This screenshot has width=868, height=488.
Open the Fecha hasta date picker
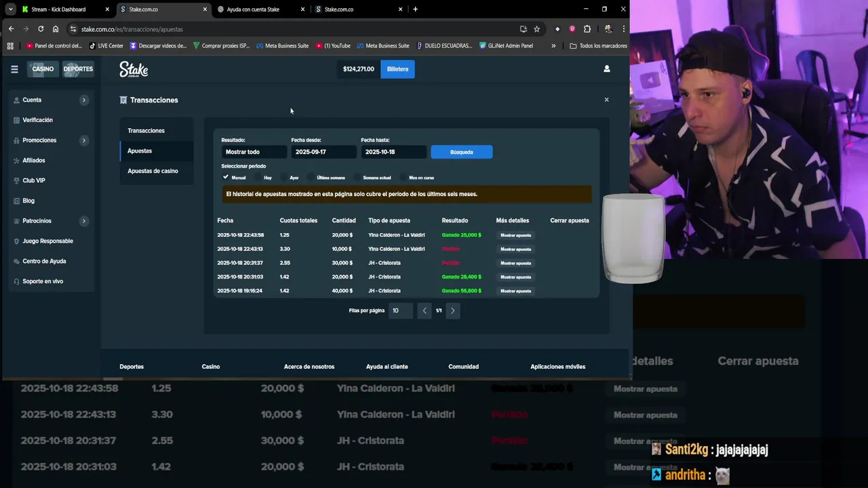pyautogui.click(x=393, y=152)
